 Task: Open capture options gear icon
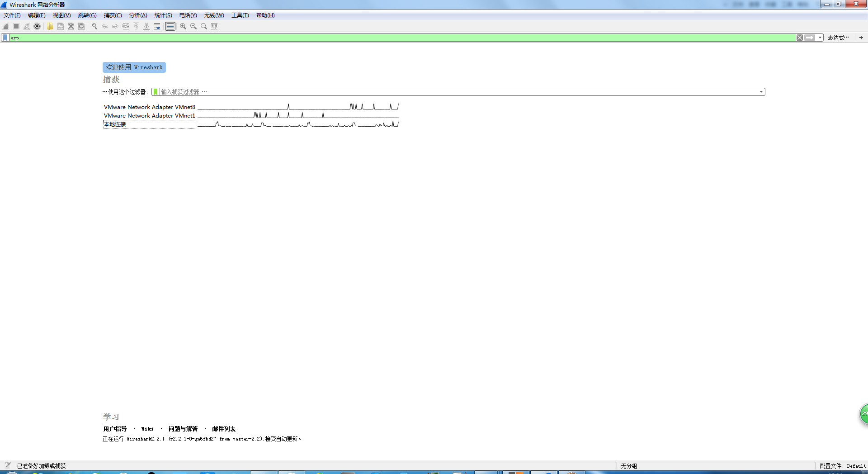(37, 26)
